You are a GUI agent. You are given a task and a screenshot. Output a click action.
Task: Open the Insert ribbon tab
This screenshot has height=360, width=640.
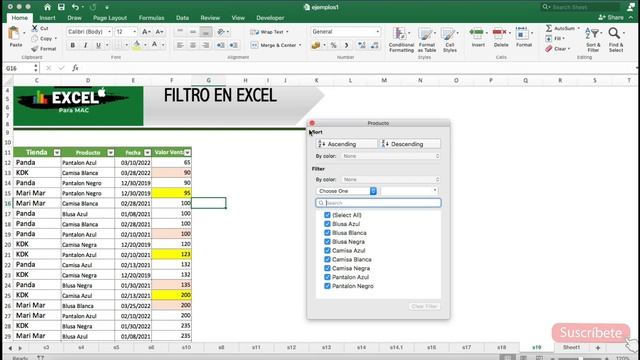pyautogui.click(x=47, y=18)
